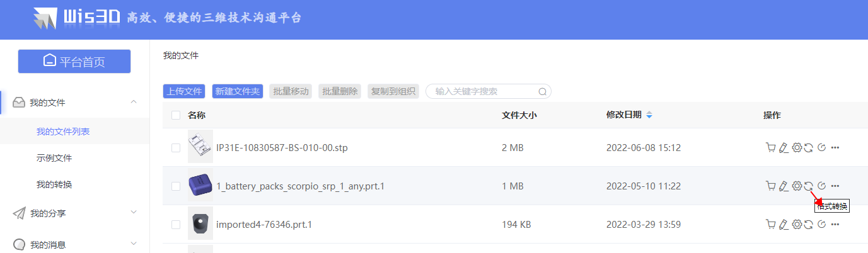
Task: Click the cart icon for imported4-76346.prt.1
Action: 770,224
